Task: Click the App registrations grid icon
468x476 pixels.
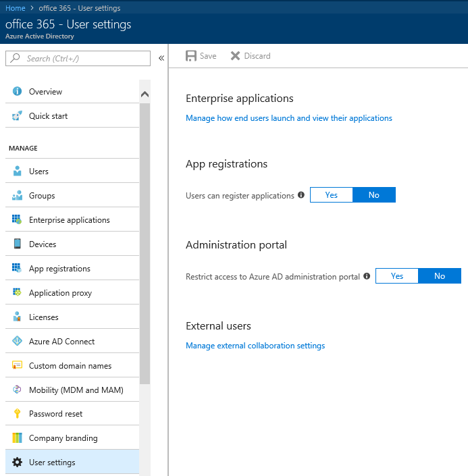Action: point(17,268)
